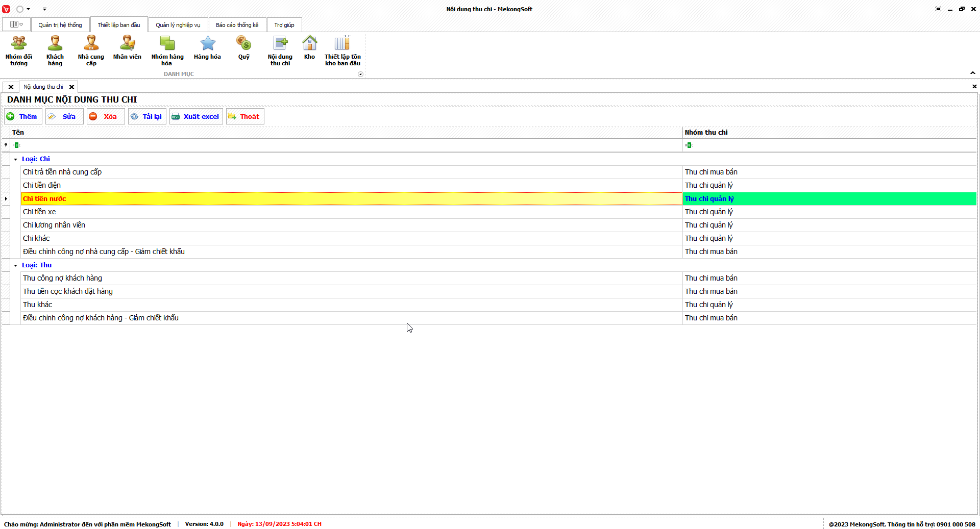The image size is (980, 529).
Task: Click Tải lại reload button
Action: point(147,116)
